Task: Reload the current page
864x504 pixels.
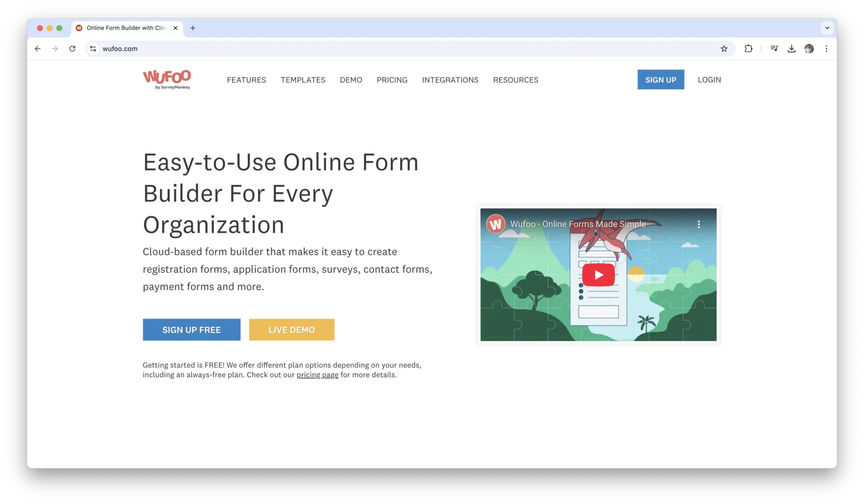Action: [x=72, y=49]
